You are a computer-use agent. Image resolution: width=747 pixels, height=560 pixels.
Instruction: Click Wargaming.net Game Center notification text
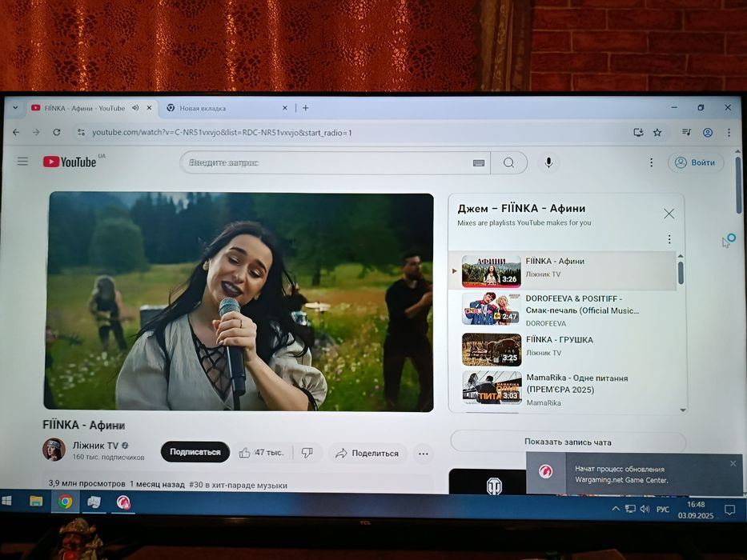tap(621, 474)
